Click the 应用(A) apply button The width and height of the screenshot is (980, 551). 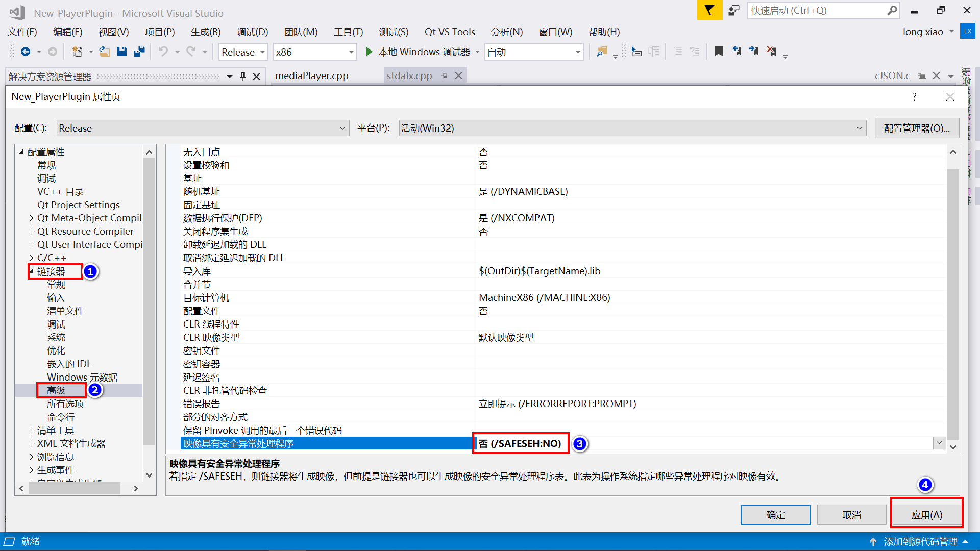[926, 515]
